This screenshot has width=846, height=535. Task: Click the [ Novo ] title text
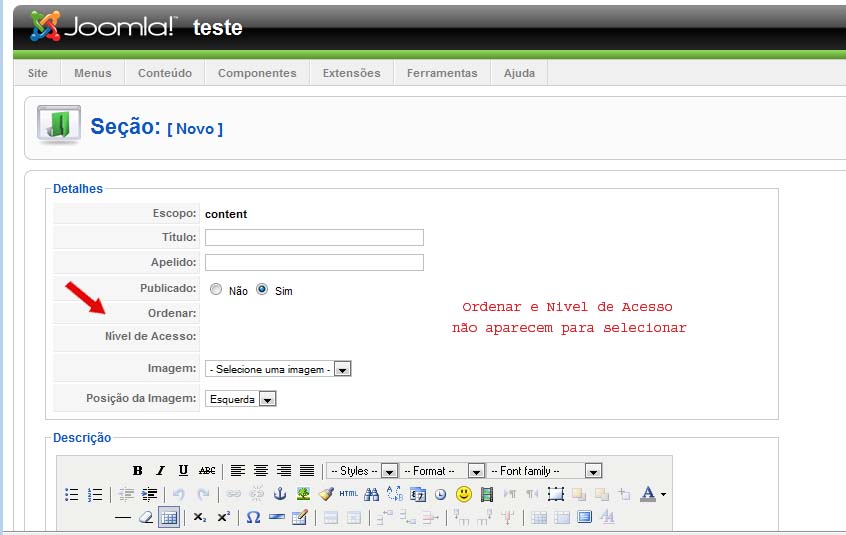pyautogui.click(x=195, y=129)
